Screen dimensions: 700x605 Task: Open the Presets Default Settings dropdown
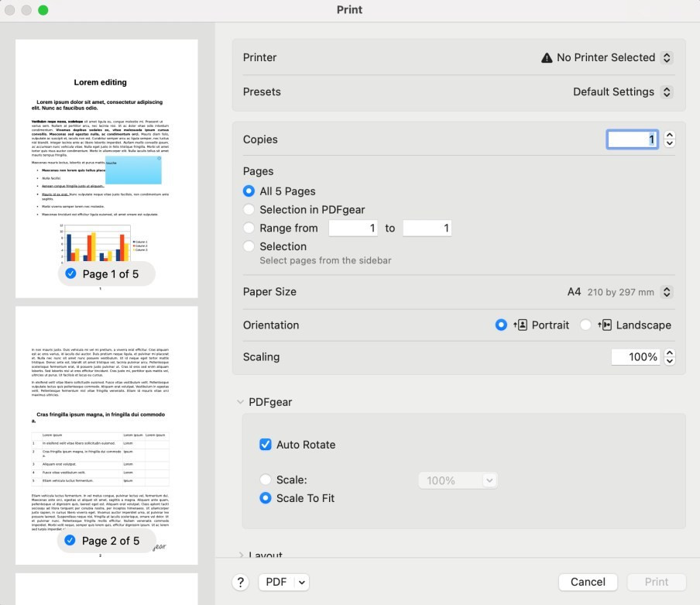click(x=623, y=92)
